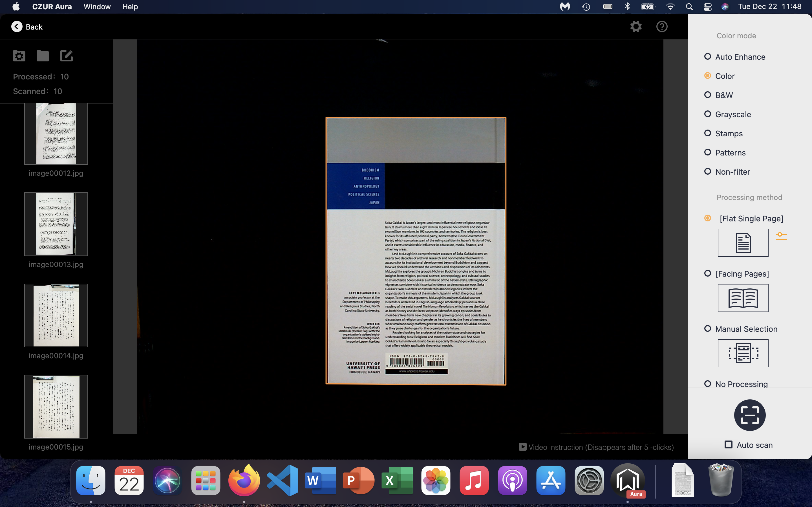Select No Processing method option

(708, 384)
